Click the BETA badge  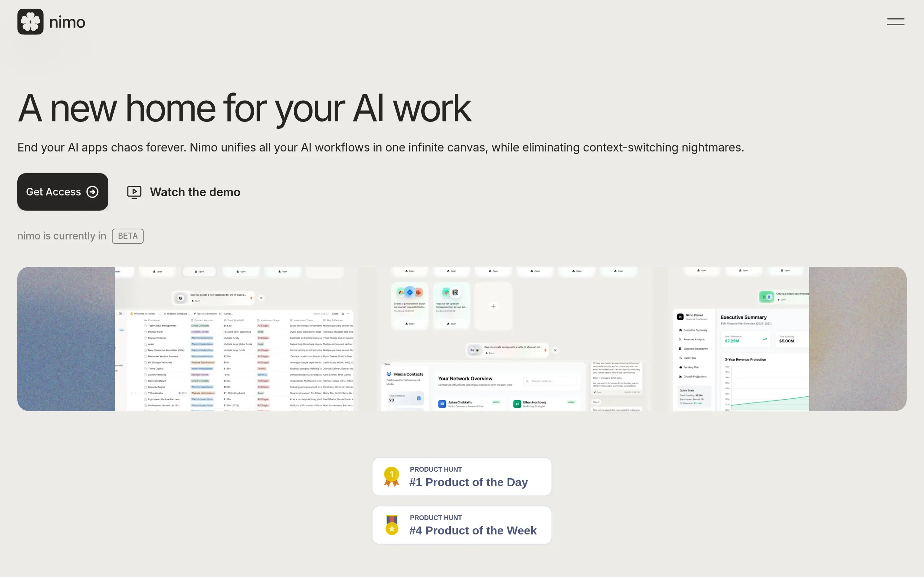point(127,236)
